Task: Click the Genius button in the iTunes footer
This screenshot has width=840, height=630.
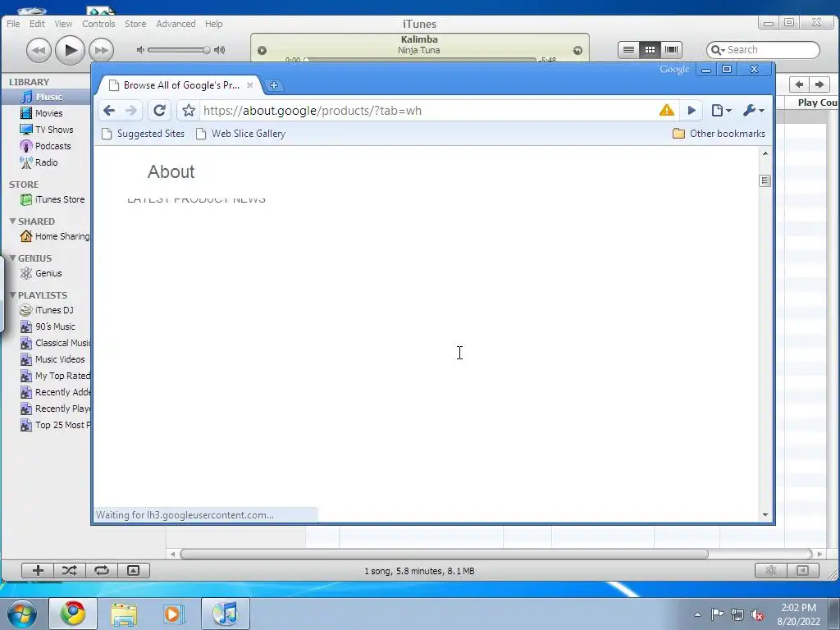Action: coord(771,571)
